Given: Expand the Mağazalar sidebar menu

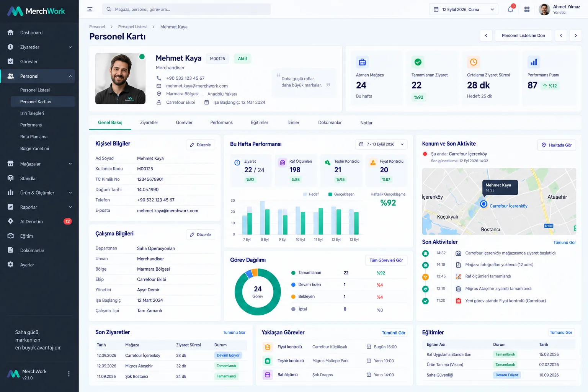Looking at the screenshot, I should tap(70, 164).
